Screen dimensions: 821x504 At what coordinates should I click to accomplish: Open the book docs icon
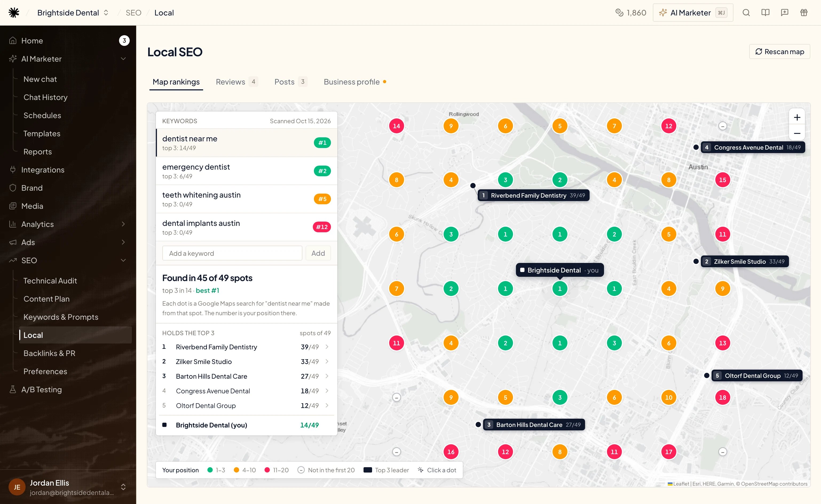pos(765,13)
